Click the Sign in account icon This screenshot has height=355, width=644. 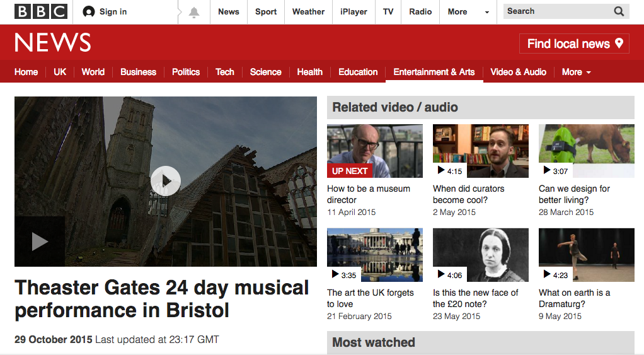88,11
